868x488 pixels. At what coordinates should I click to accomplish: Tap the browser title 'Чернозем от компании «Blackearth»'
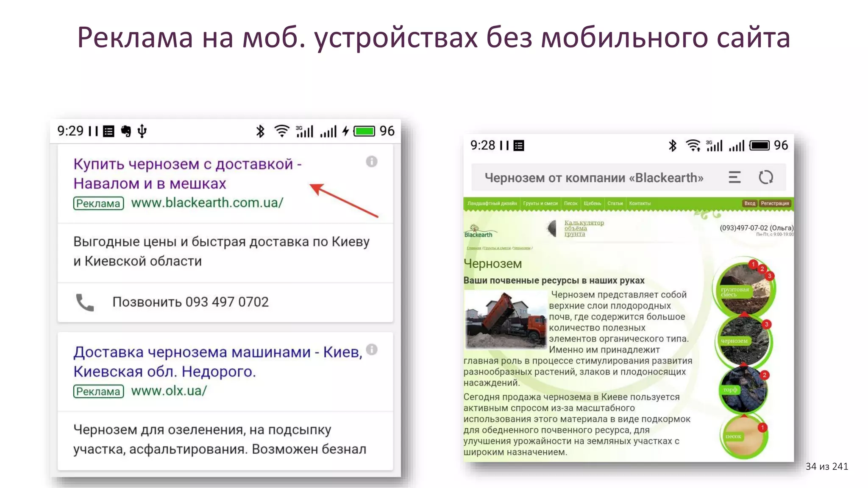594,177
